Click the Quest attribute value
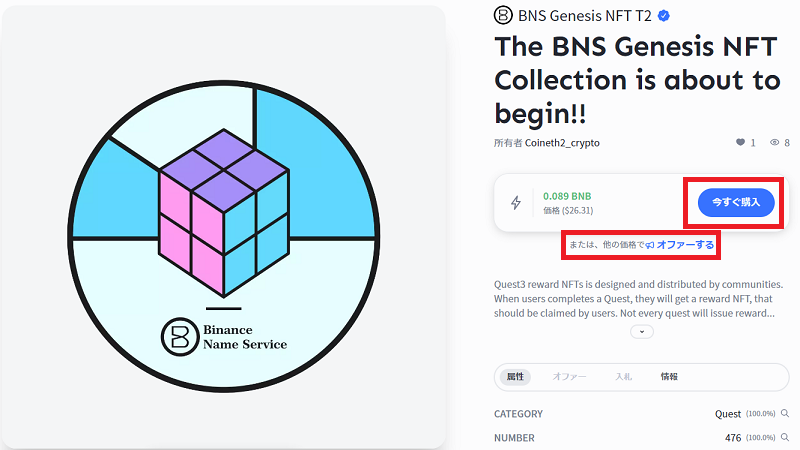This screenshot has height=450, width=800. coord(727,413)
